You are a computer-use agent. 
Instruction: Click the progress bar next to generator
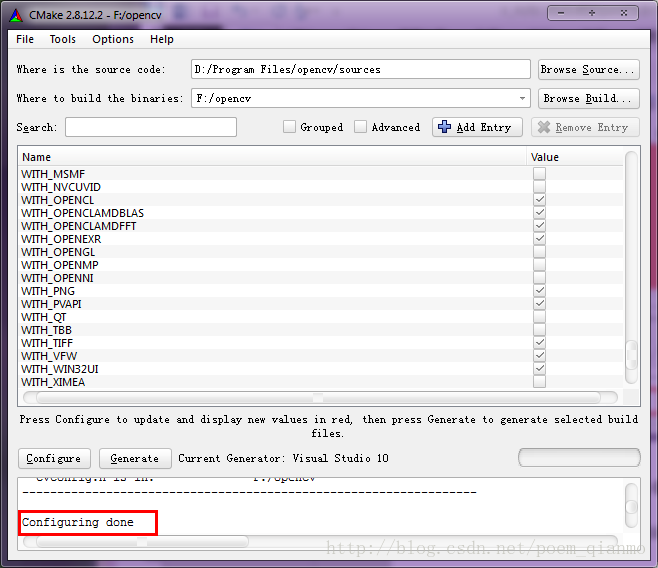click(x=579, y=457)
